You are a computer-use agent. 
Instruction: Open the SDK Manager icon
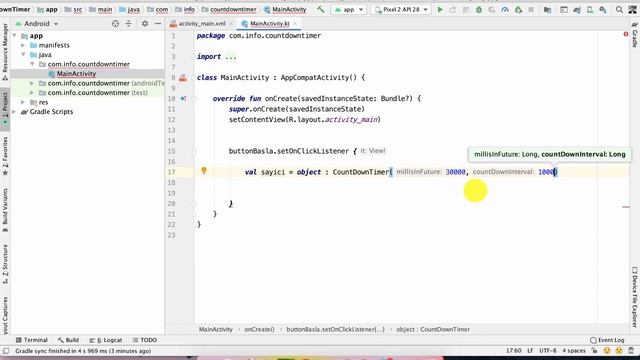603,9
